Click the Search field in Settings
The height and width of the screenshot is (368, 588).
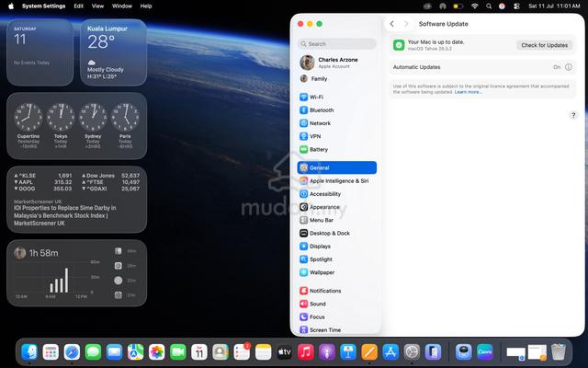pyautogui.click(x=337, y=44)
